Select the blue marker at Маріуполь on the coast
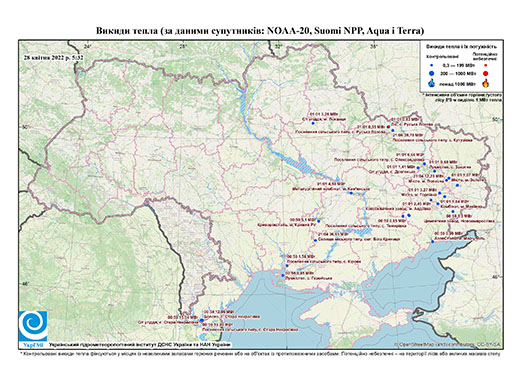The image size is (520, 368). coord(432,242)
